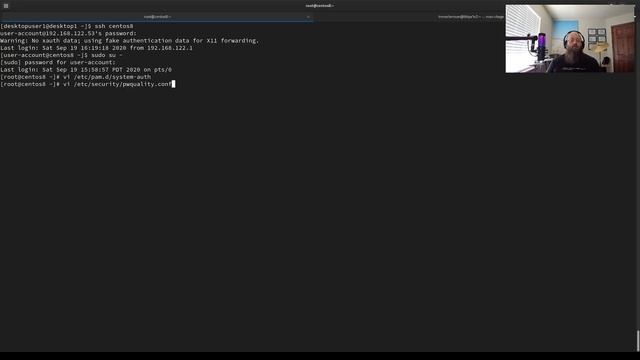Click the 'vi /etc/pam.d/system-auth' command
The image size is (640, 360).
click(x=107, y=77)
